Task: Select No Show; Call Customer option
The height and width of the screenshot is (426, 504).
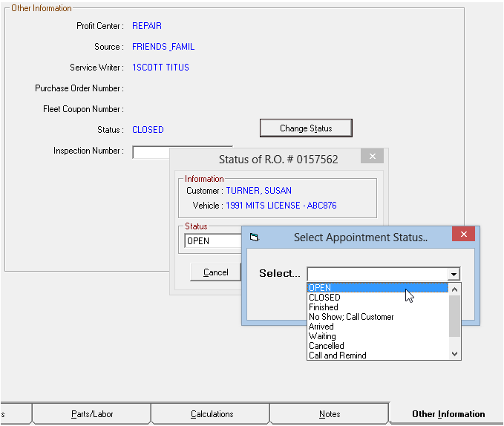Action: 351,317
